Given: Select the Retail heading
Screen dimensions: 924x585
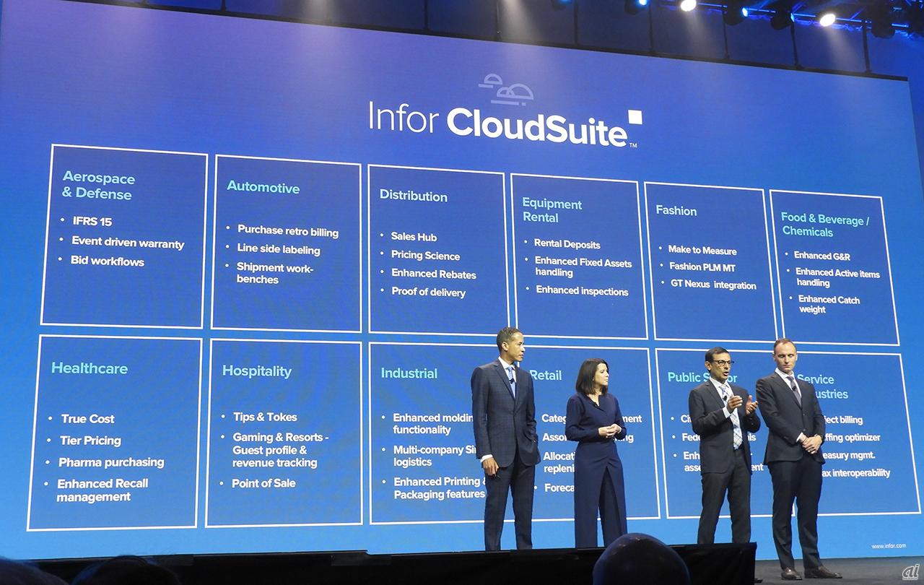Looking at the screenshot, I should (x=546, y=375).
